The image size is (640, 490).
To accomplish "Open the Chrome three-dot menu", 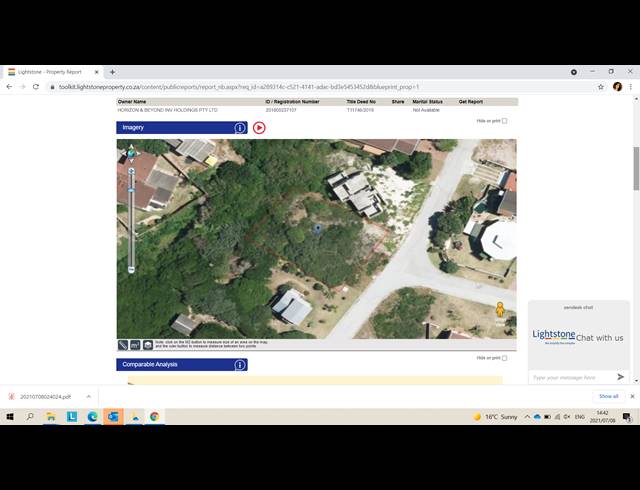I will [631, 87].
